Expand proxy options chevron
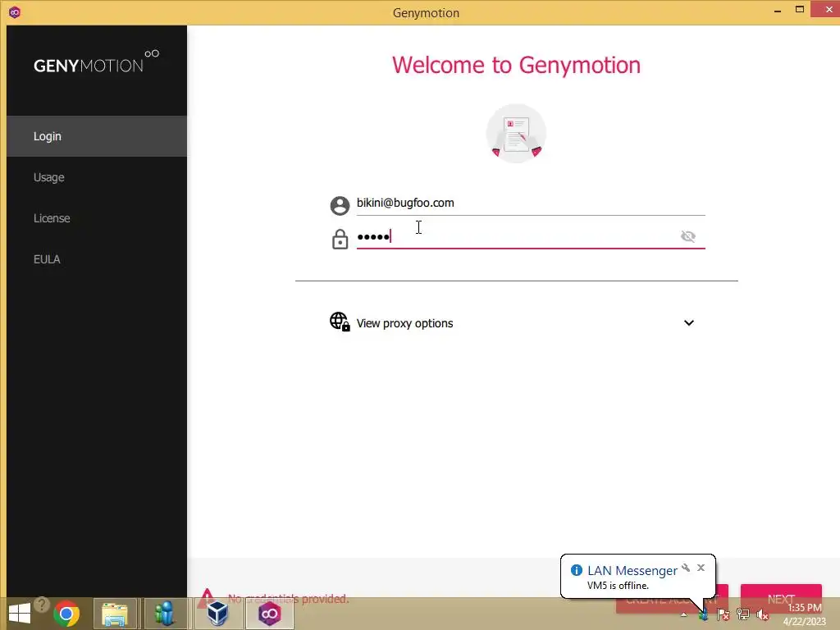Viewport: 840px width, 630px height. coord(689,323)
